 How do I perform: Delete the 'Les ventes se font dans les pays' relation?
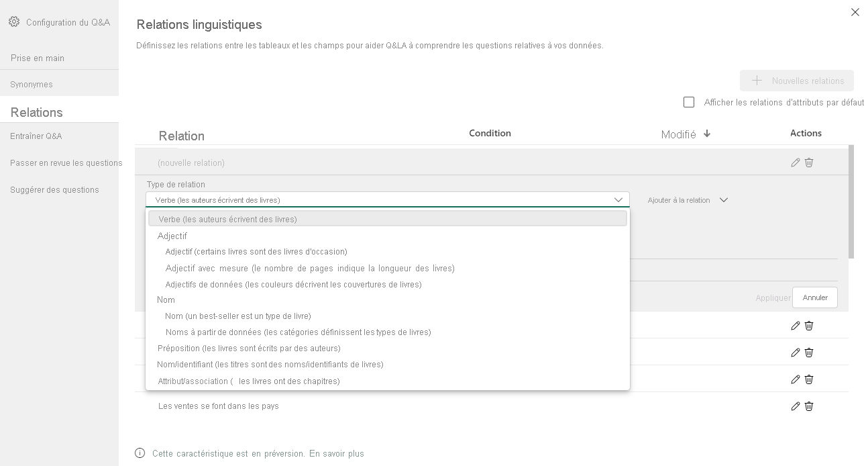[x=809, y=406]
